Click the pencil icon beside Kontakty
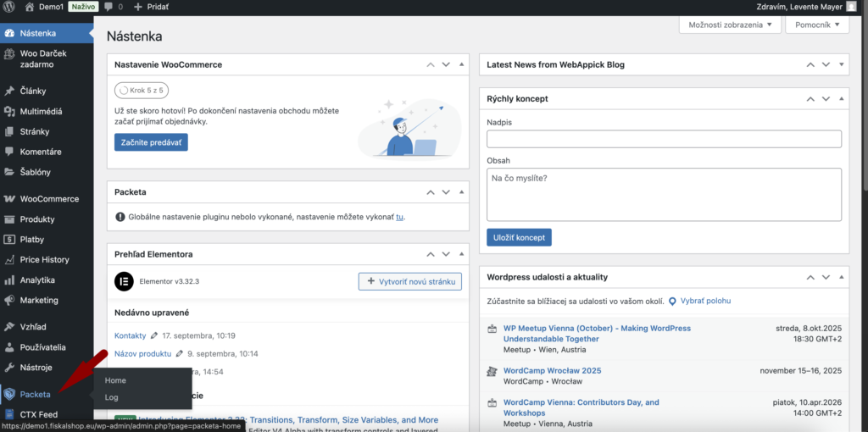Image resolution: width=868 pixels, height=432 pixels. click(154, 336)
